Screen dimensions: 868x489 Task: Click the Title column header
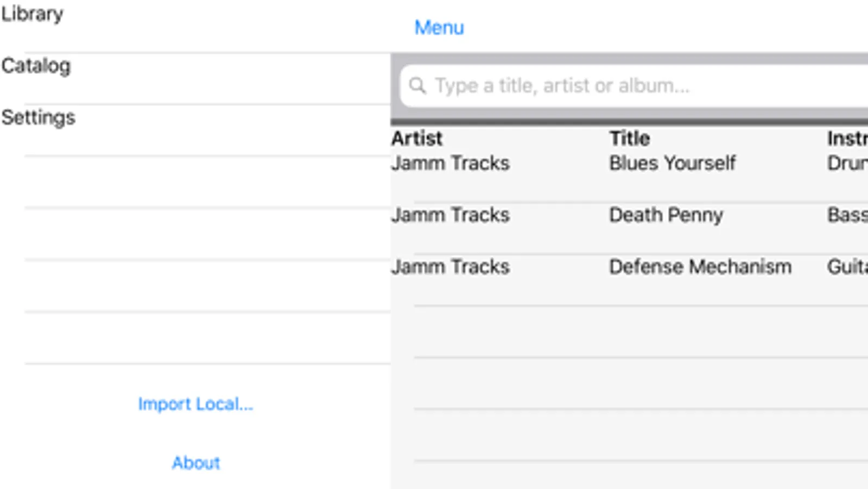pyautogui.click(x=629, y=139)
